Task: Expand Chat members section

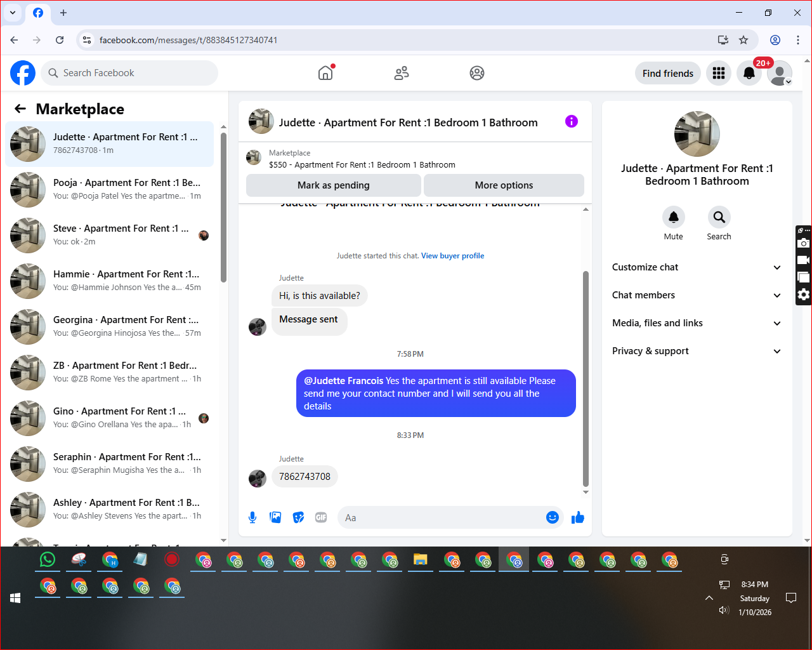Action: coord(697,295)
